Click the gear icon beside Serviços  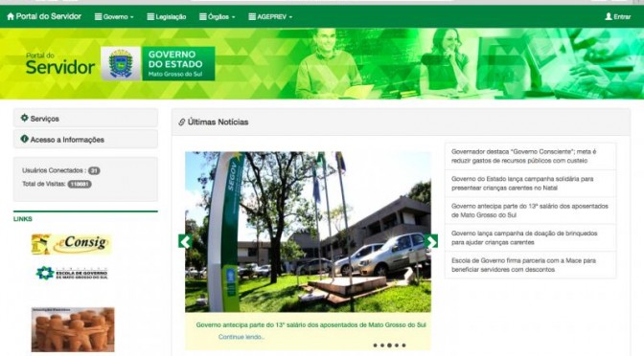pos(25,118)
